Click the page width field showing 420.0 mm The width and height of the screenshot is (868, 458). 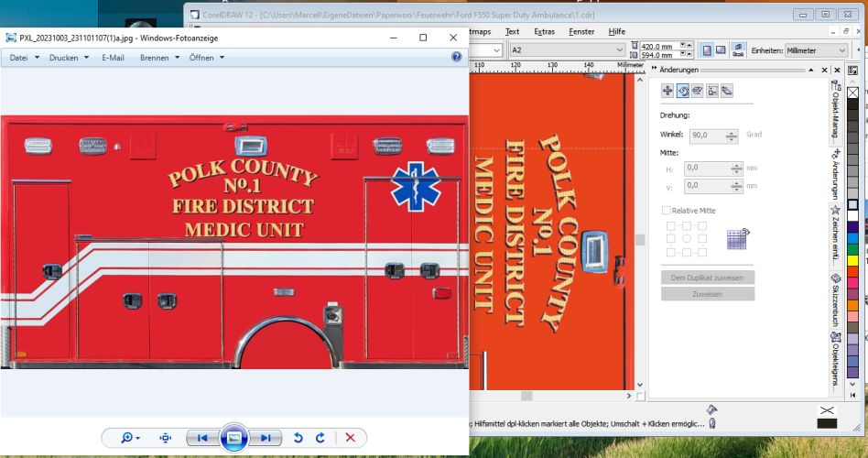pos(659,46)
